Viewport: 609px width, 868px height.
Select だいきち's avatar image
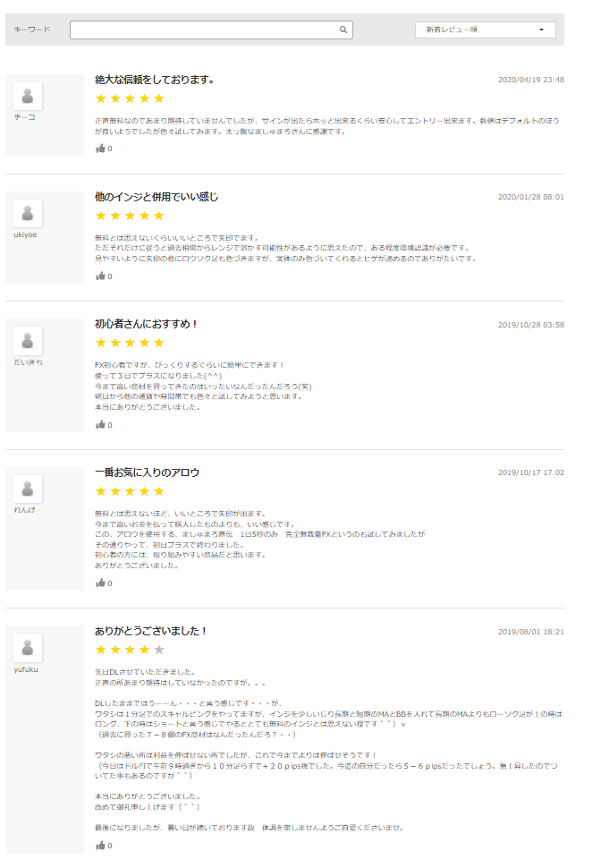tap(28, 341)
